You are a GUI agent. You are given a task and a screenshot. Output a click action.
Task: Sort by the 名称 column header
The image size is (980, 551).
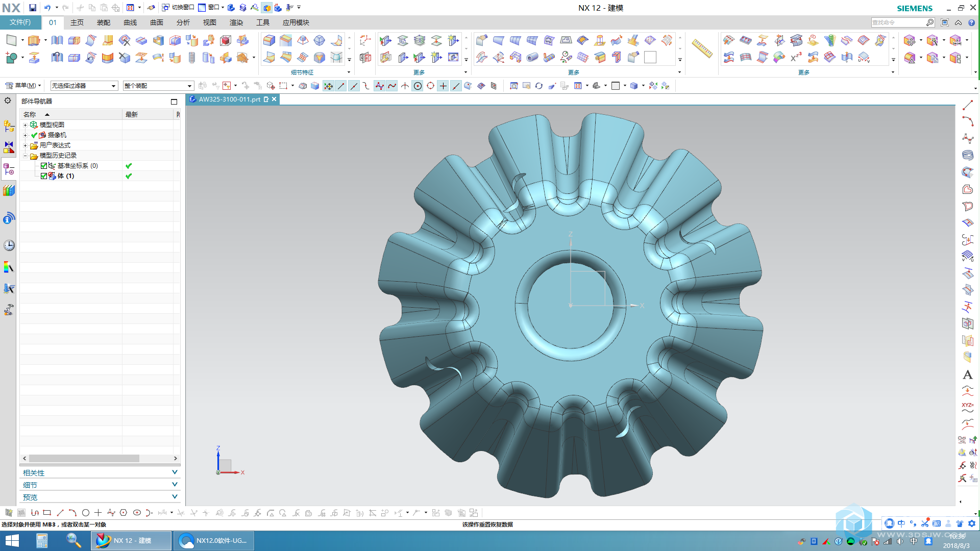click(x=71, y=114)
